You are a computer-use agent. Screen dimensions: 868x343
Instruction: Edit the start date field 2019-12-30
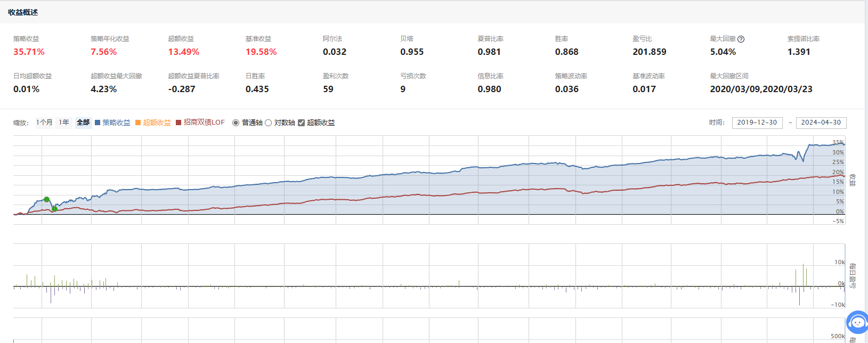pyautogui.click(x=757, y=123)
